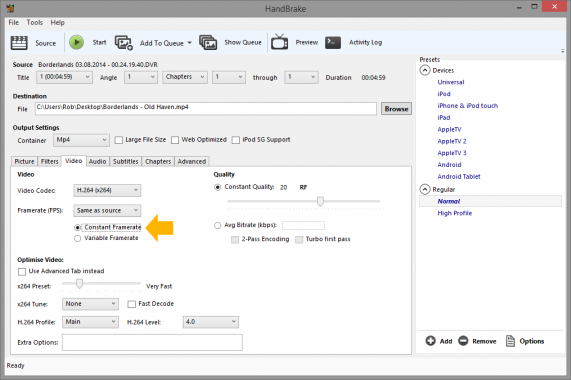This screenshot has height=380, width=571.
Task: Open the H.264 Profile dropdown
Action: (90, 322)
